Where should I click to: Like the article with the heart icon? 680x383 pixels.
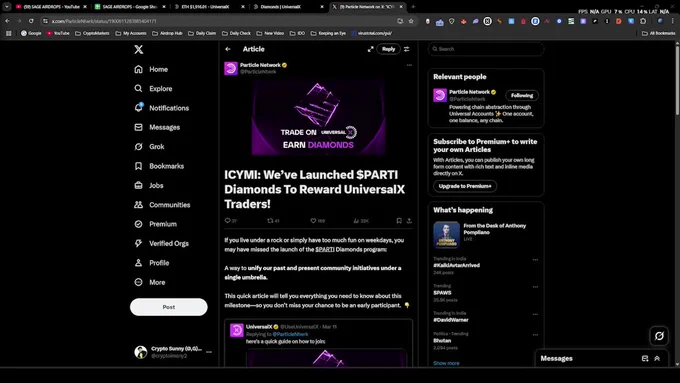pos(313,221)
